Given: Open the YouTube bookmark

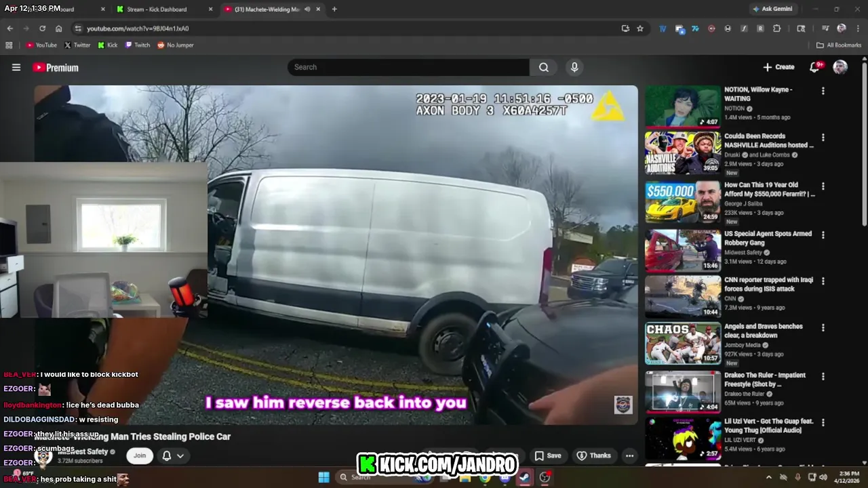Looking at the screenshot, I should click(x=41, y=45).
